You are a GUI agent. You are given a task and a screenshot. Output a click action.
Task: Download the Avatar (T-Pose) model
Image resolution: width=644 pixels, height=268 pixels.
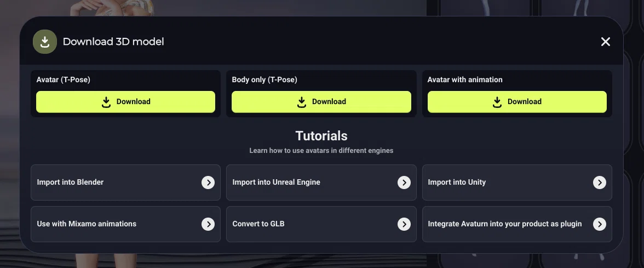(126, 101)
